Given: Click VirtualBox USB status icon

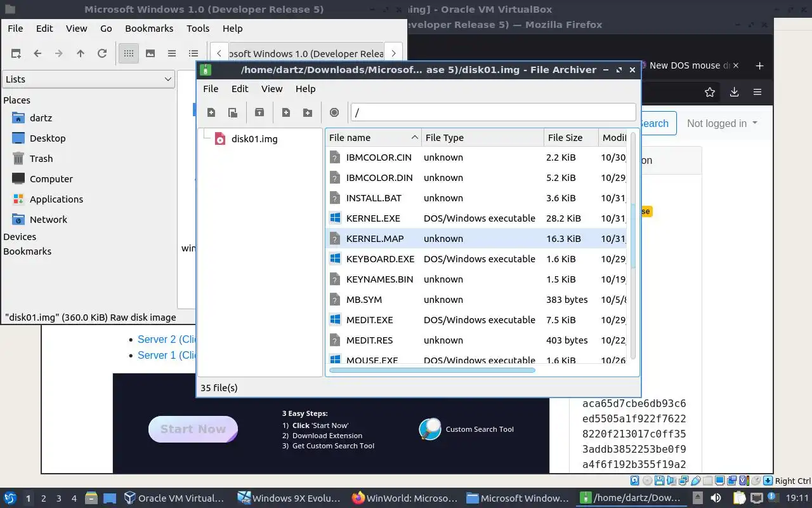Looking at the screenshot, I should 696,481.
